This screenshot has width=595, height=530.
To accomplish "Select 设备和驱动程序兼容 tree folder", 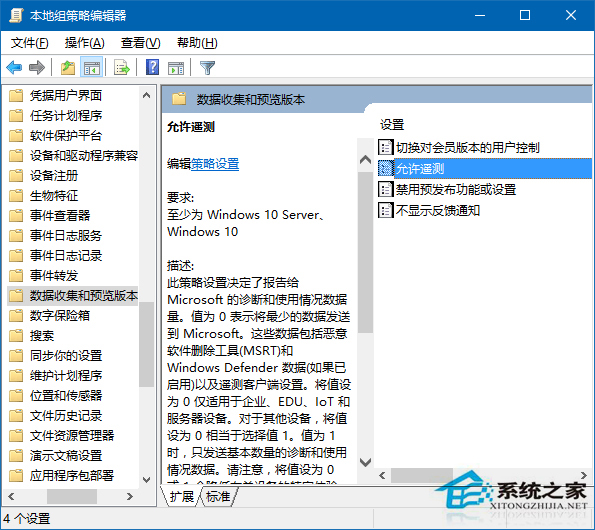I will point(83,156).
